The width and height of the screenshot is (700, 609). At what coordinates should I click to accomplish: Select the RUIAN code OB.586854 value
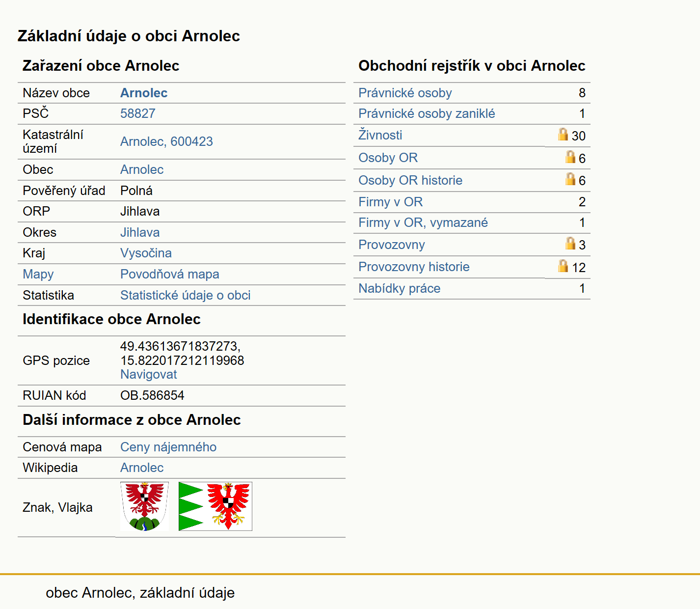tap(152, 395)
